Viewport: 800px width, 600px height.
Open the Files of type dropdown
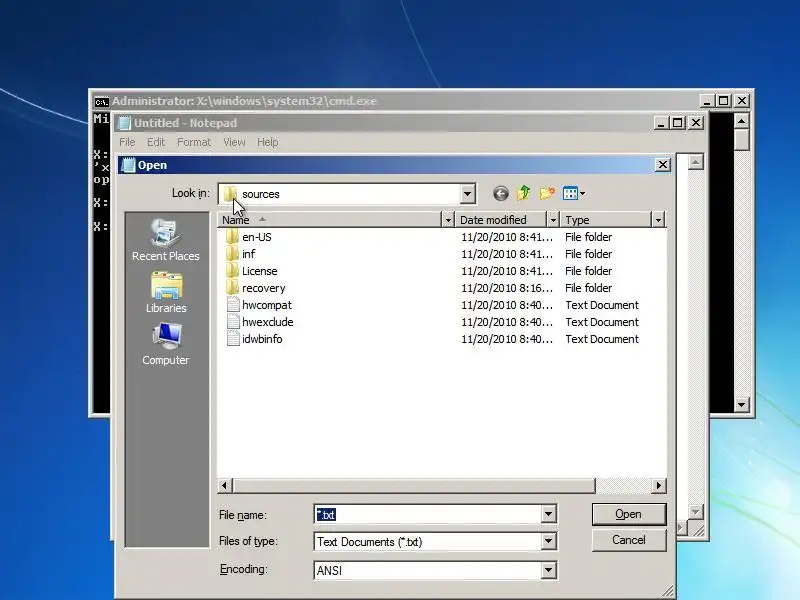pos(548,541)
